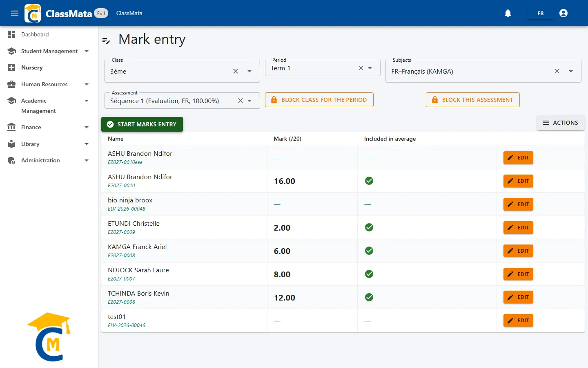Expand the Academic Management menu
The height and width of the screenshot is (368, 588).
pyautogui.click(x=87, y=101)
